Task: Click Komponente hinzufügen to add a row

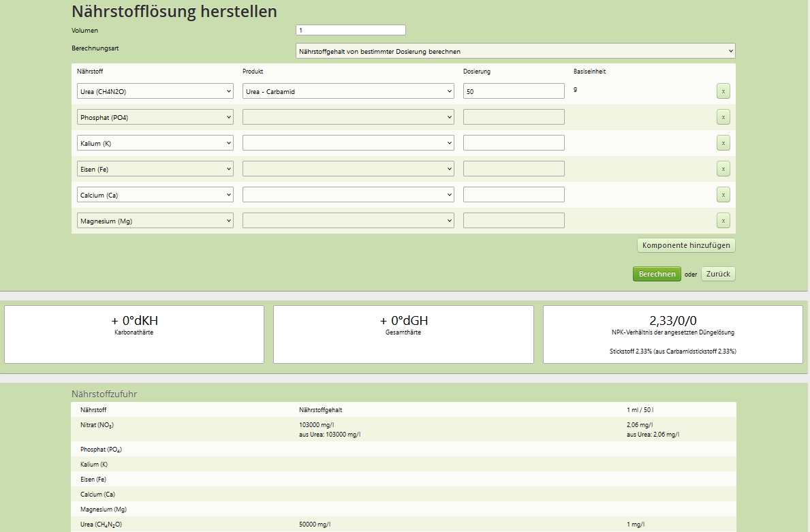Action: click(x=686, y=245)
